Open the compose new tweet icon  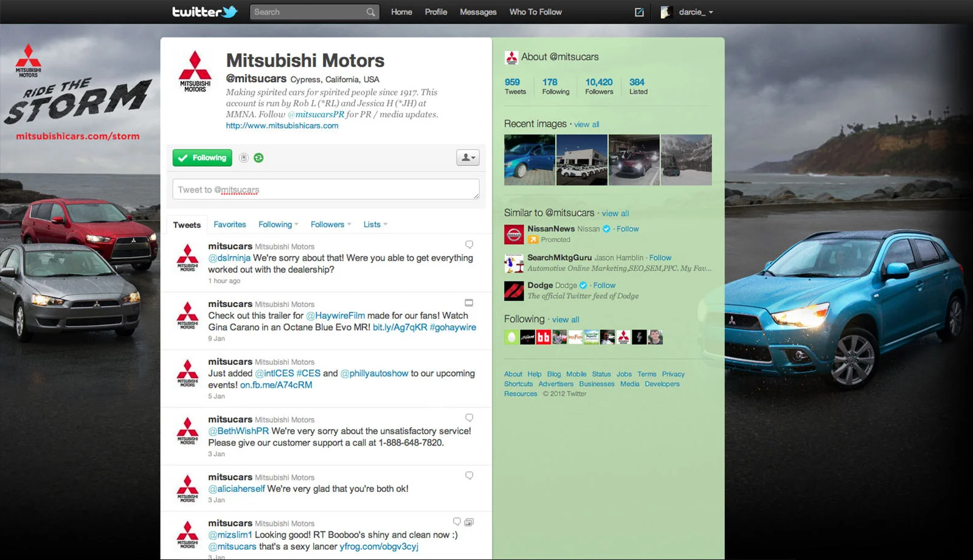[639, 12]
